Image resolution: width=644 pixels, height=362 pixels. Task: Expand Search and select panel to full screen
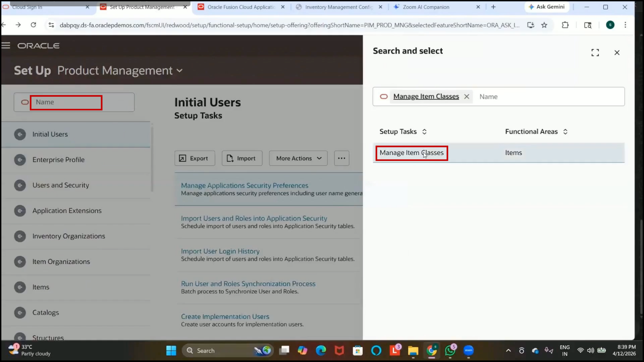click(x=595, y=53)
